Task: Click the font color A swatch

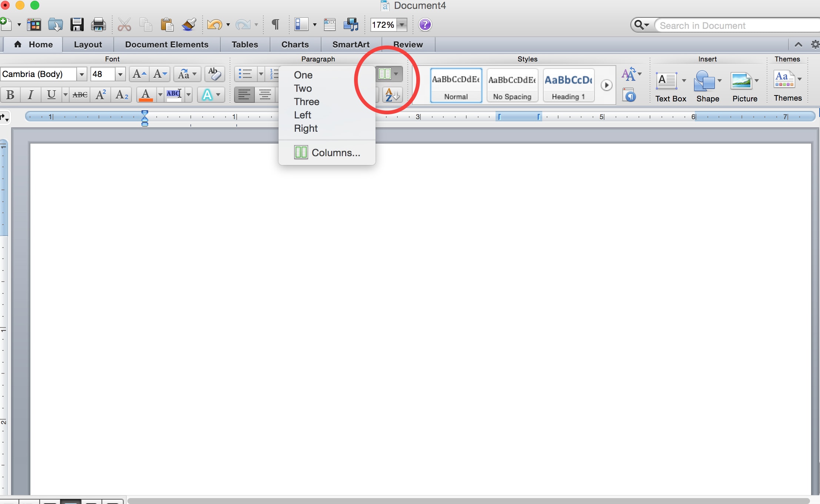Action: 146,95
